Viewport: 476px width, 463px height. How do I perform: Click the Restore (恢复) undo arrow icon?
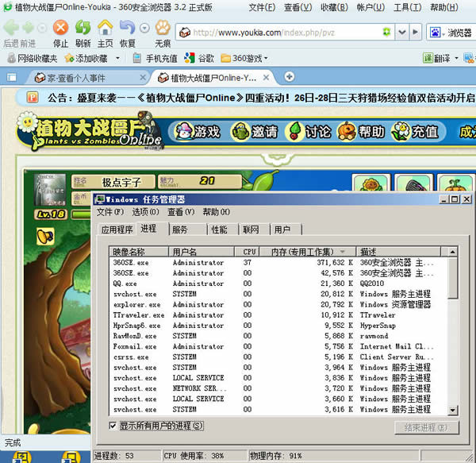point(127,28)
